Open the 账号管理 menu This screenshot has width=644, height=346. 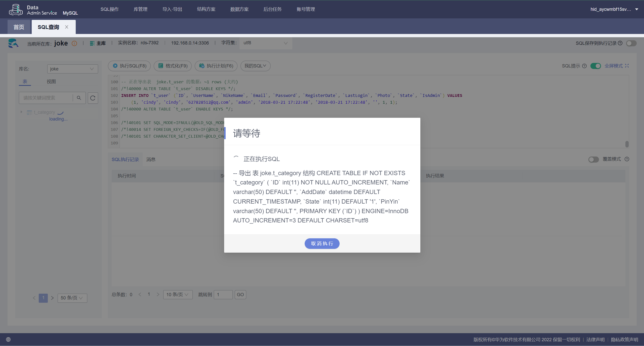[x=306, y=9]
